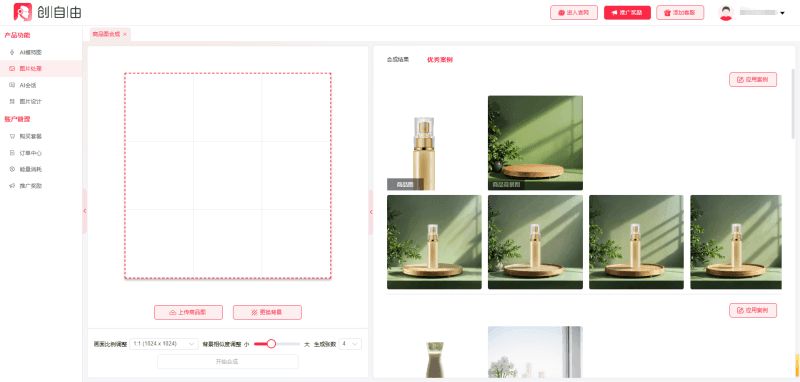The image size is (800, 382).
Task: Expand the 画面比例调整 1:1 dropdown
Action: (x=164, y=344)
